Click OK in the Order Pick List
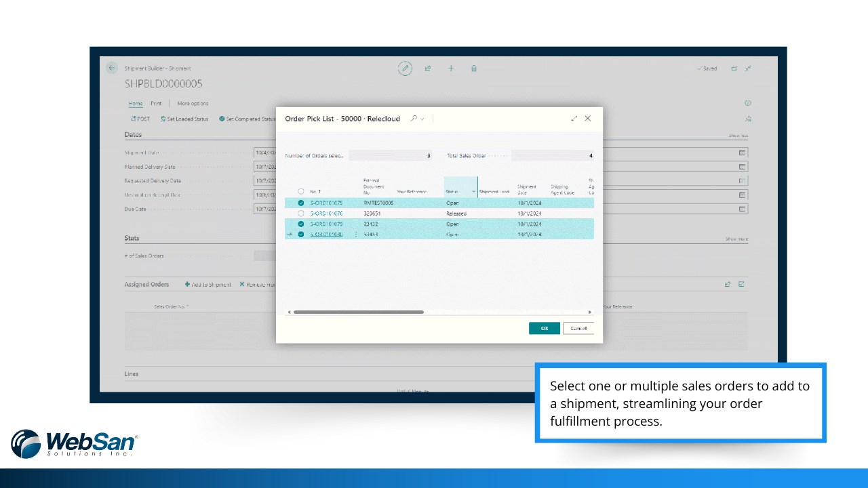868x488 pixels. pyautogui.click(x=545, y=328)
